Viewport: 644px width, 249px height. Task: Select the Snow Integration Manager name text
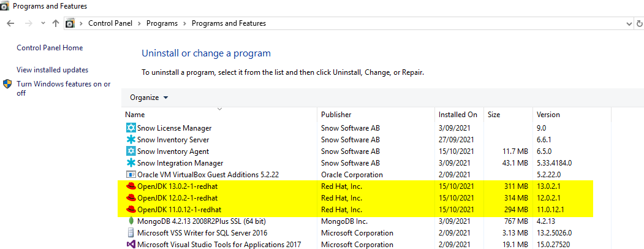180,163
